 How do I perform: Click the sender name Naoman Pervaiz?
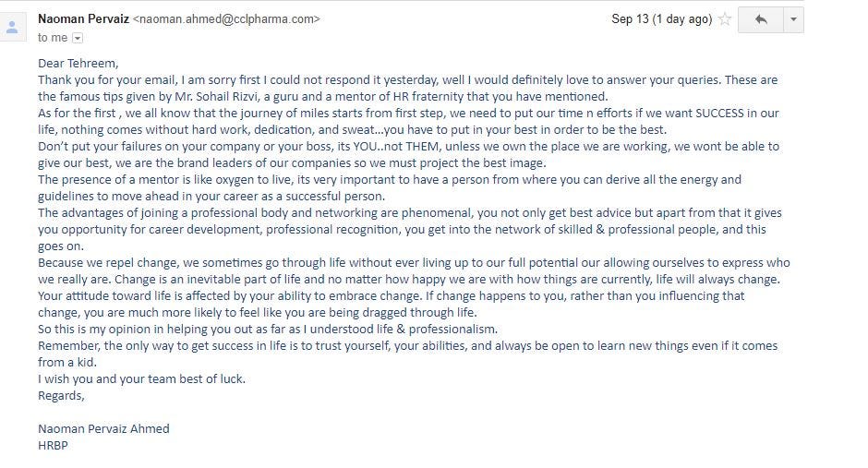point(84,18)
